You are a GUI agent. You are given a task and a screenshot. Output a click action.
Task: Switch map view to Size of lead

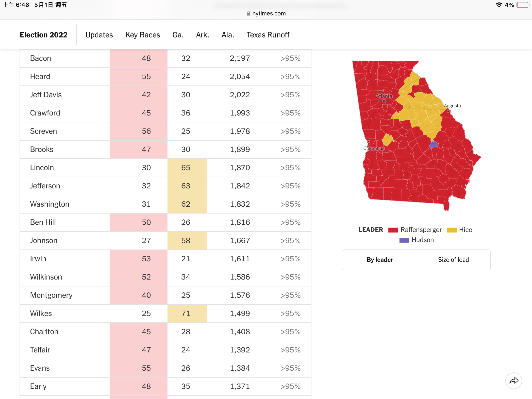pos(453,260)
